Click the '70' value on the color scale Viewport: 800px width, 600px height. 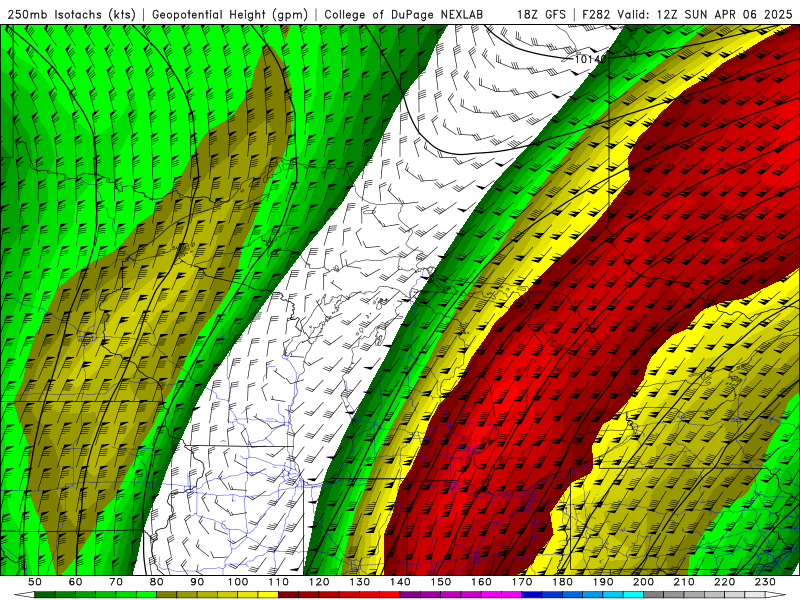tap(116, 582)
